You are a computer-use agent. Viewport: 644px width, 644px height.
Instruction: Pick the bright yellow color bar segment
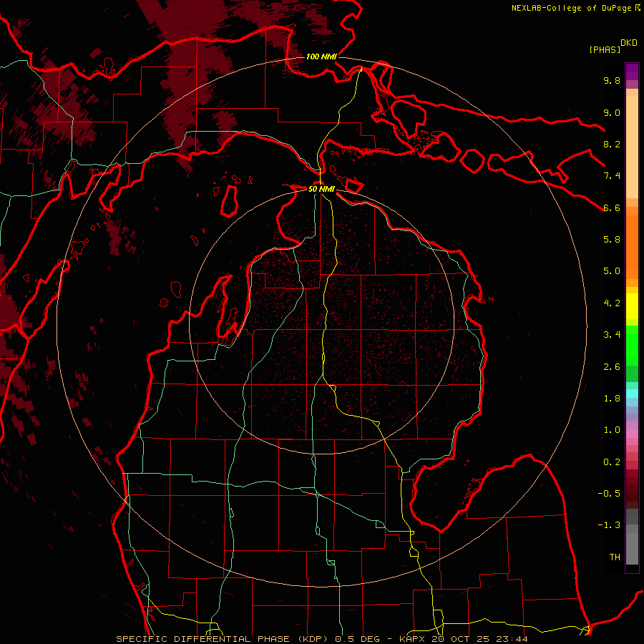coord(632,306)
